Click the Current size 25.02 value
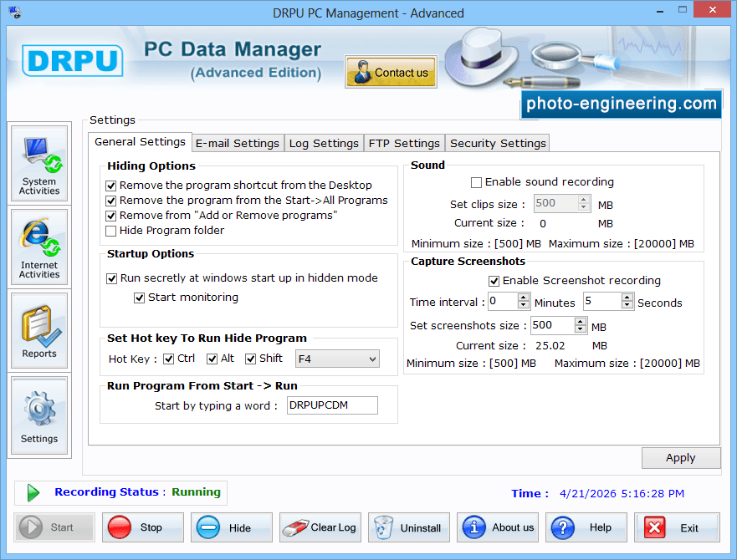The height and width of the screenshot is (560, 737). pyautogui.click(x=550, y=346)
